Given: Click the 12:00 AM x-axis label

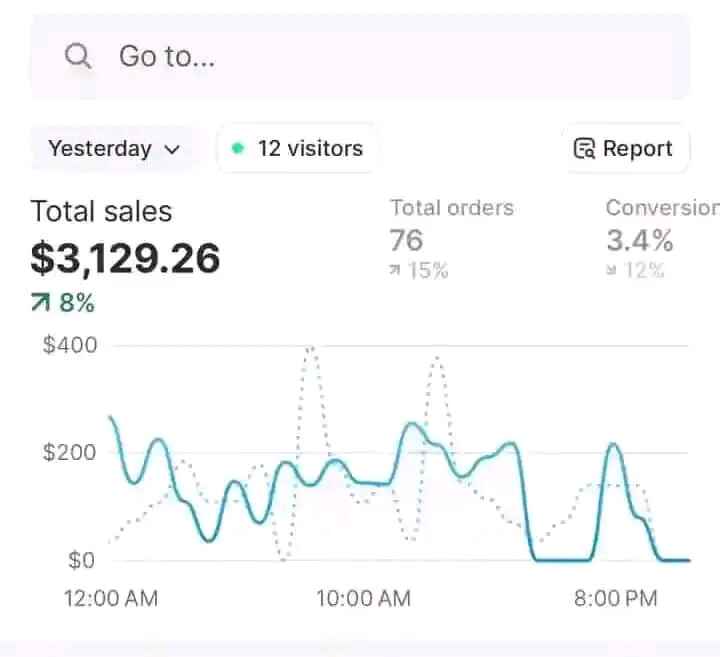Looking at the screenshot, I should [x=110, y=599].
